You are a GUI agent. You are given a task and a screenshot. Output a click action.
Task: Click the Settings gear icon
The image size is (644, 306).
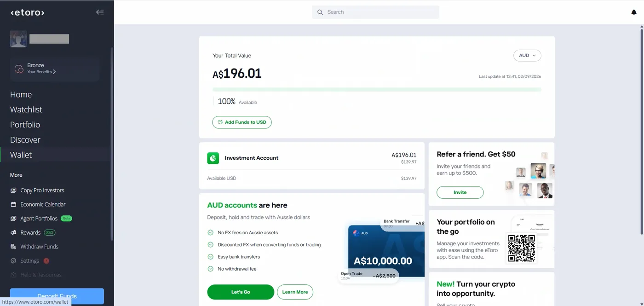[13, 261]
